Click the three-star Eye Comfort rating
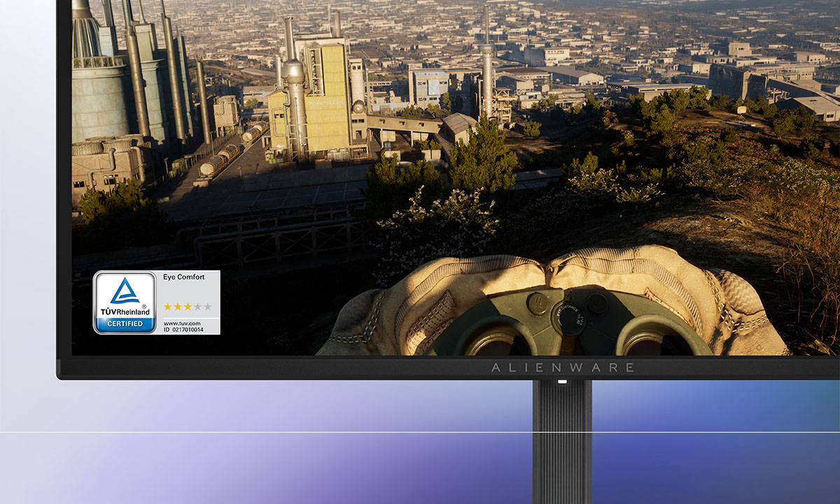 pos(187,307)
